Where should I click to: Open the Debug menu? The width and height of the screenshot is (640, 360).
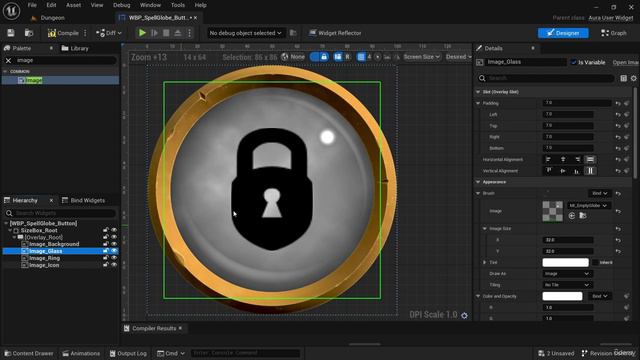(x=121, y=5)
